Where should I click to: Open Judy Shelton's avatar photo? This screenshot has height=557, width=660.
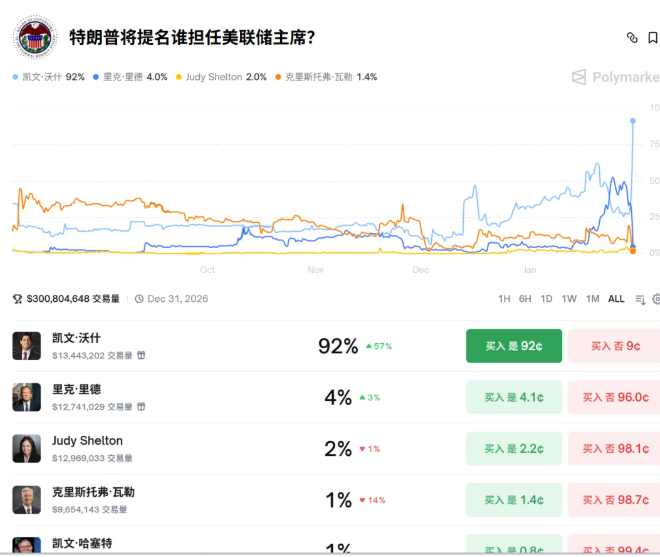click(27, 448)
